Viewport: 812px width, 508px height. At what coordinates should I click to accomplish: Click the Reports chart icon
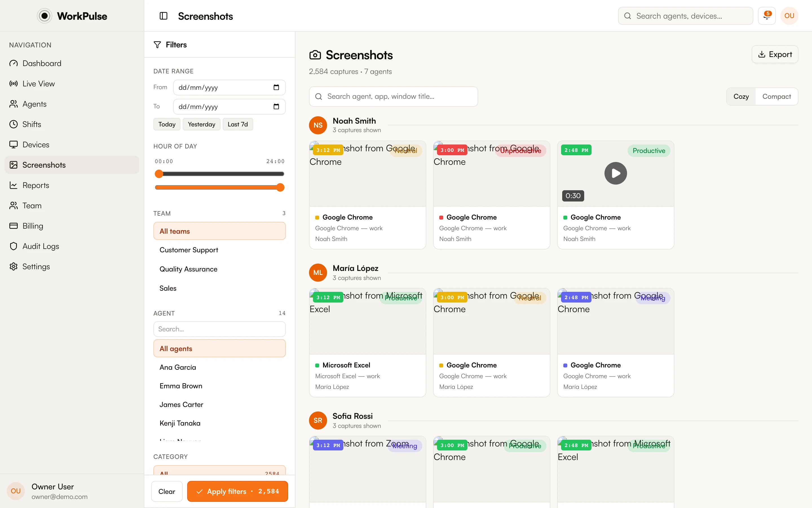[x=14, y=185]
